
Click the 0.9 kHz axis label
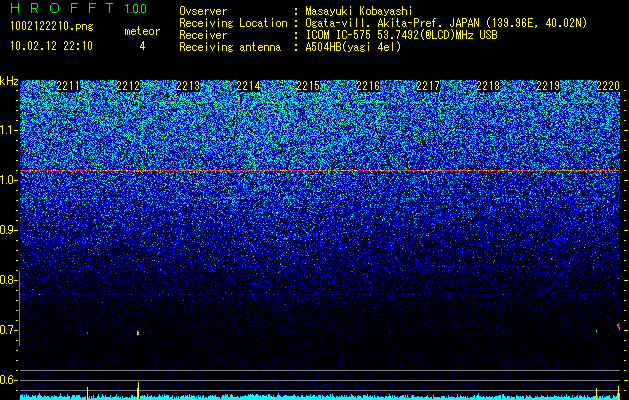(x=8, y=230)
